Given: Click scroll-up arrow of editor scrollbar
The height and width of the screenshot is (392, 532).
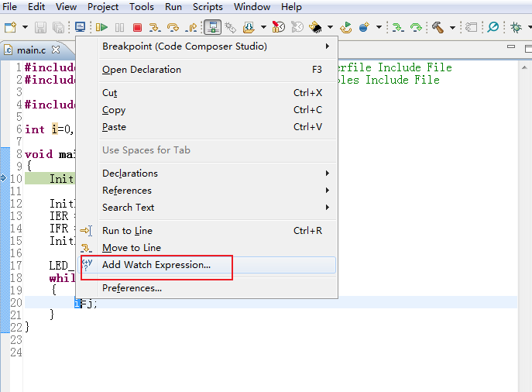Looking at the screenshot, I should coord(524,67).
